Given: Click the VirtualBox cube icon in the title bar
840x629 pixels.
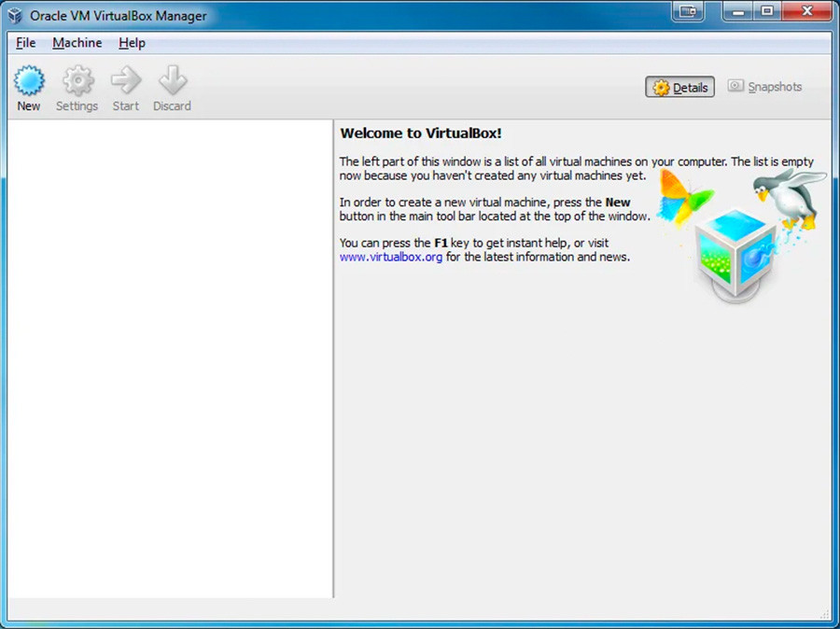Looking at the screenshot, I should [x=14, y=15].
